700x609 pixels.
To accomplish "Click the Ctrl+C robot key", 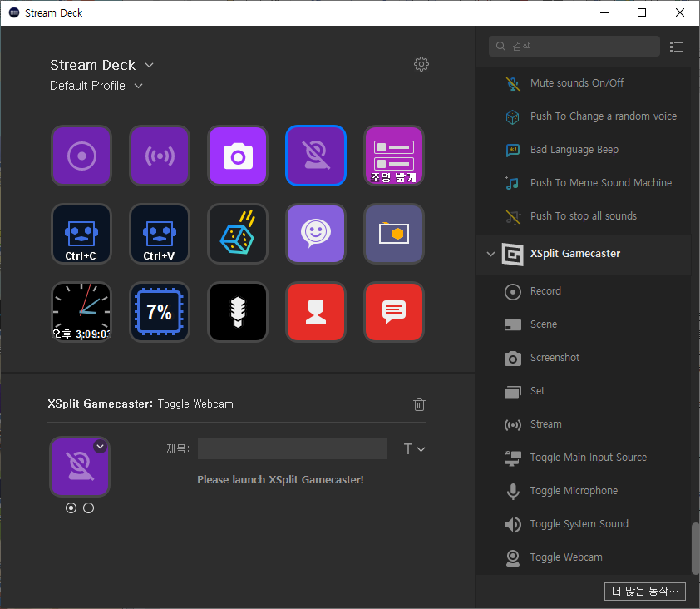I will (x=81, y=234).
